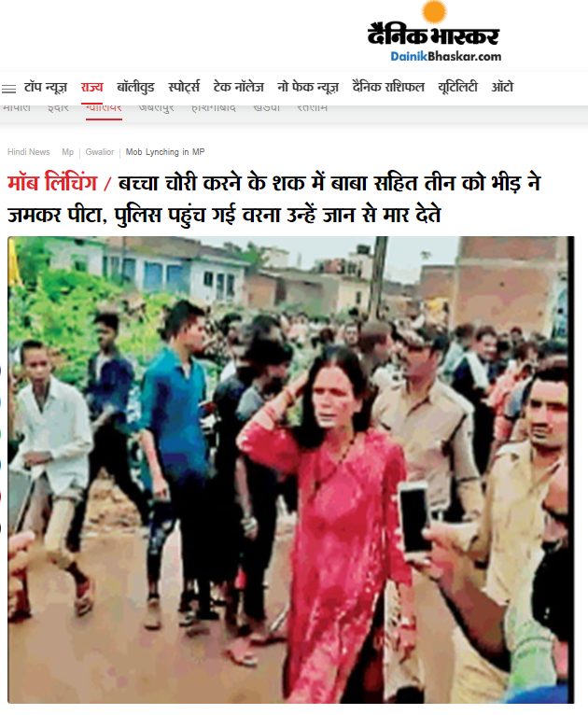Viewport: 588px width, 715px height.
Task: Open the नो फेक न्यूज़ section
Action: 308,87
